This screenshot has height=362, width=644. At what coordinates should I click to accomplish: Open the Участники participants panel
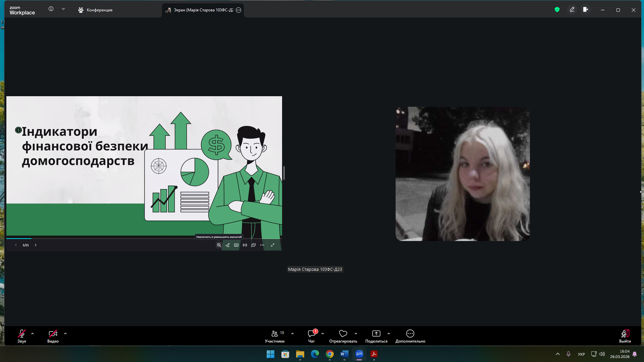pos(275,336)
